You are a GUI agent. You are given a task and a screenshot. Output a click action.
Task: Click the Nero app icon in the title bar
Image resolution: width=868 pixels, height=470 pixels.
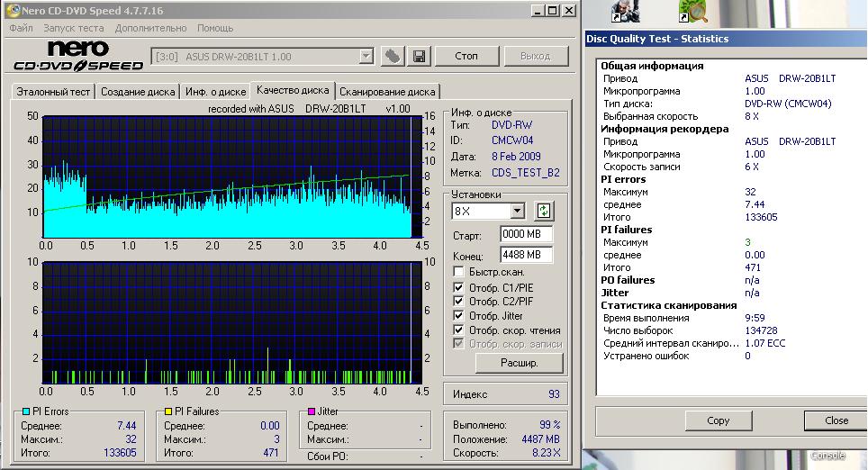pyautogui.click(x=11, y=11)
